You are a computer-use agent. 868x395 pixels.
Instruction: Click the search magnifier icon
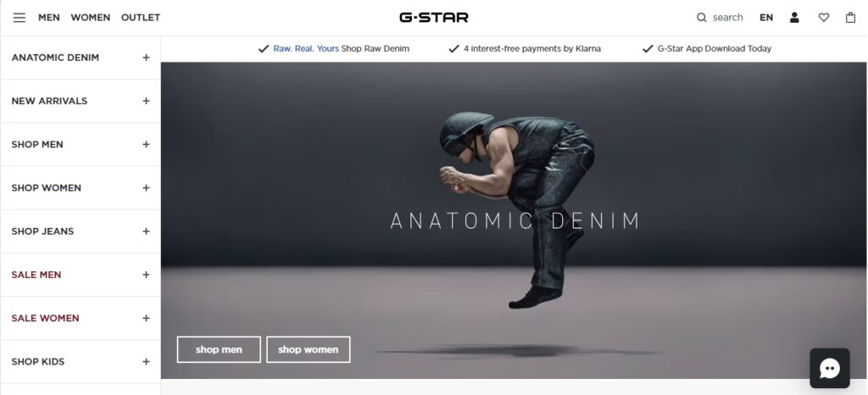pyautogui.click(x=701, y=18)
